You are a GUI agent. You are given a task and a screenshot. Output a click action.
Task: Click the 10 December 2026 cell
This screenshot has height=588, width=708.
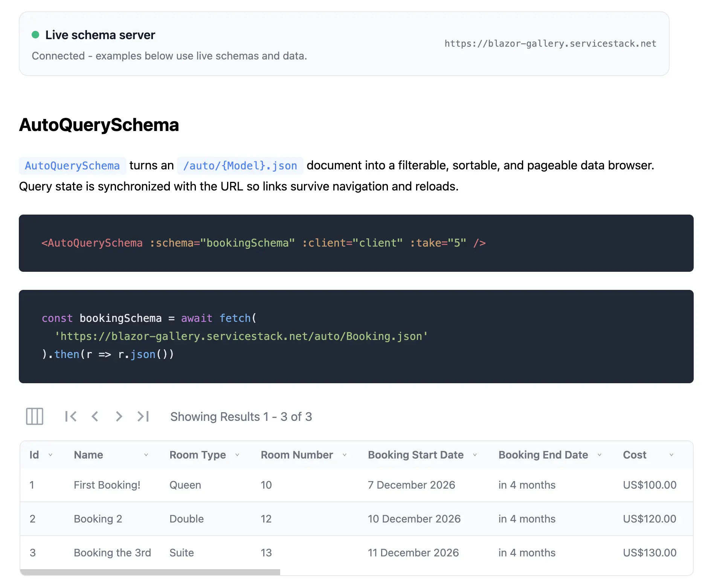(x=414, y=519)
